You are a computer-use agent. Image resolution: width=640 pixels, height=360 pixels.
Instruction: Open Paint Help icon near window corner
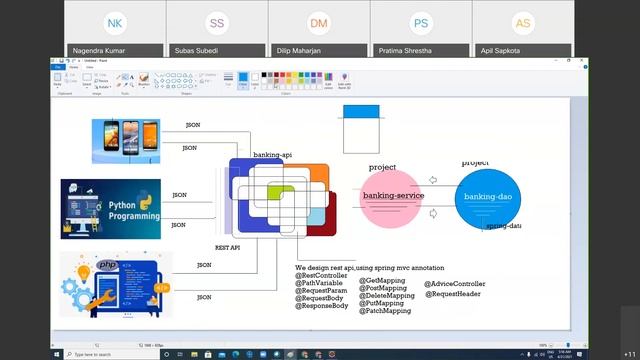pyautogui.click(x=585, y=67)
